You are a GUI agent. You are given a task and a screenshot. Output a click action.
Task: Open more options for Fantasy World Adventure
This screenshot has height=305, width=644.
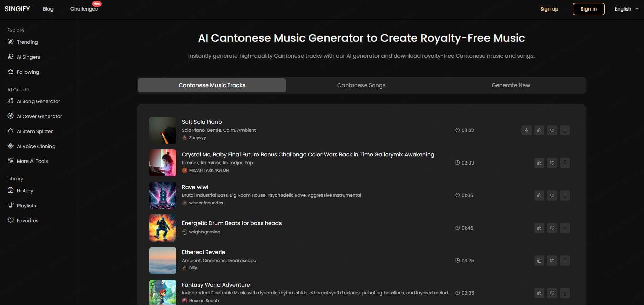tap(565, 293)
